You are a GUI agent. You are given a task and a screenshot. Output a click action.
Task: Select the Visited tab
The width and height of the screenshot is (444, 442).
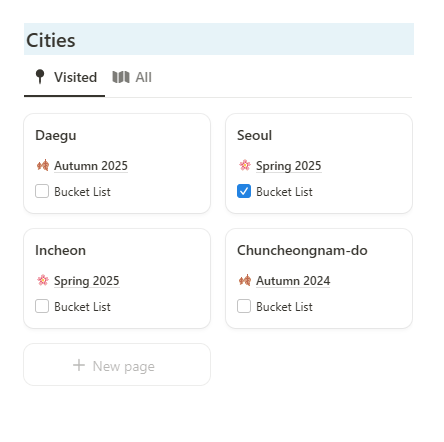click(x=64, y=77)
